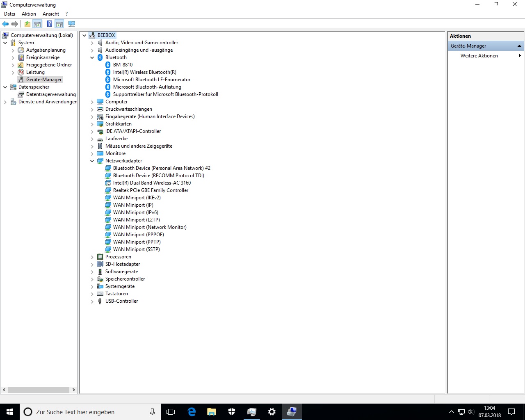This screenshot has height=420, width=525.
Task: Click the network icon in system tray
Action: click(x=461, y=412)
